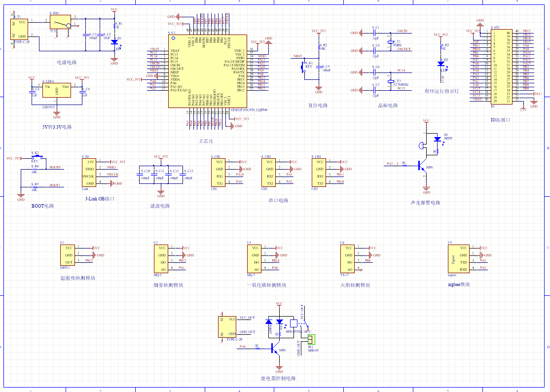Viewport: 550px width, 392px height.
Task: Select the LDO3V3 regulator component
Action: click(x=56, y=90)
